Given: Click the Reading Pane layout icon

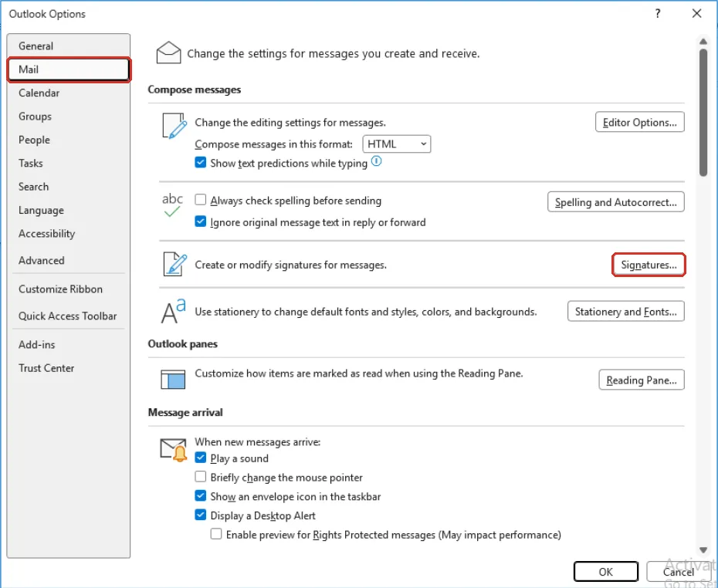Looking at the screenshot, I should click(173, 380).
